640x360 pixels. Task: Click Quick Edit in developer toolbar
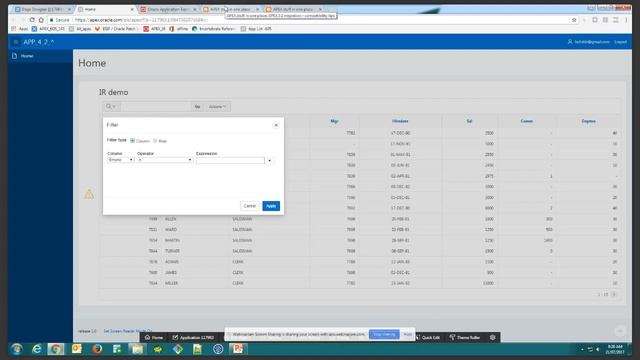pyautogui.click(x=428, y=338)
